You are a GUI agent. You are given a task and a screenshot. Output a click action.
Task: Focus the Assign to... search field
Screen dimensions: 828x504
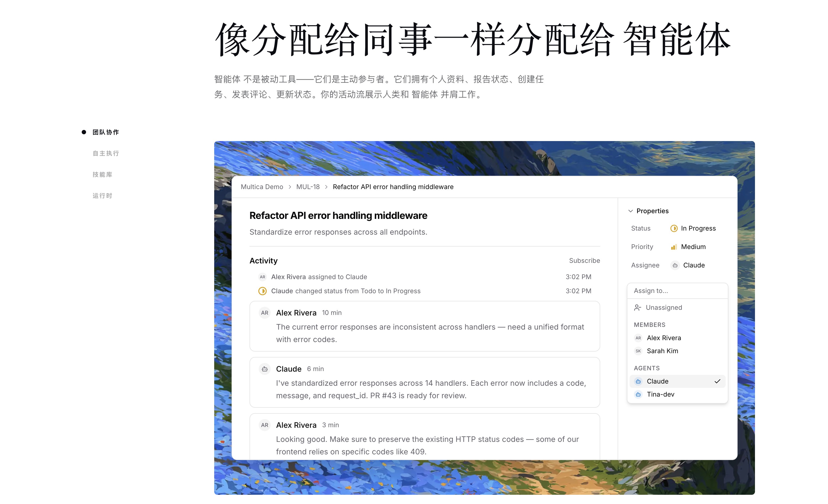pos(677,291)
